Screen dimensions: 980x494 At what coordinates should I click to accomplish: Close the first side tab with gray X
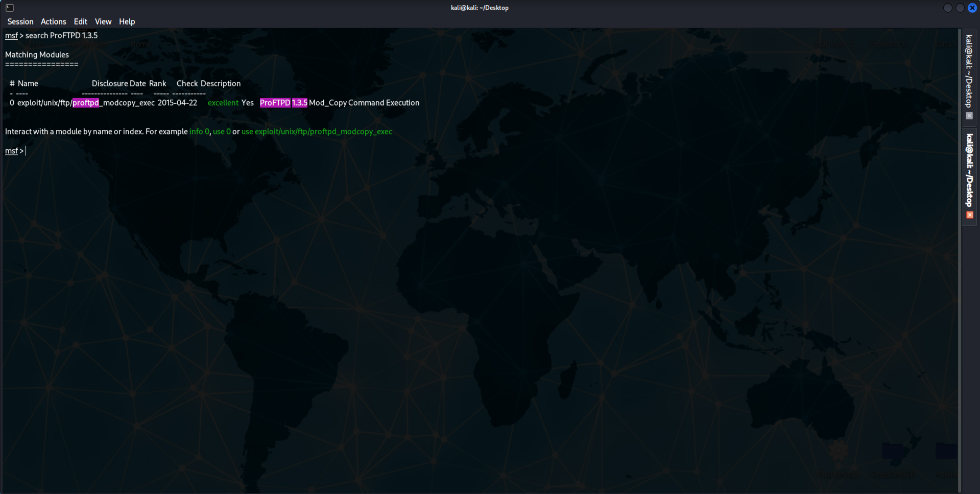969,116
